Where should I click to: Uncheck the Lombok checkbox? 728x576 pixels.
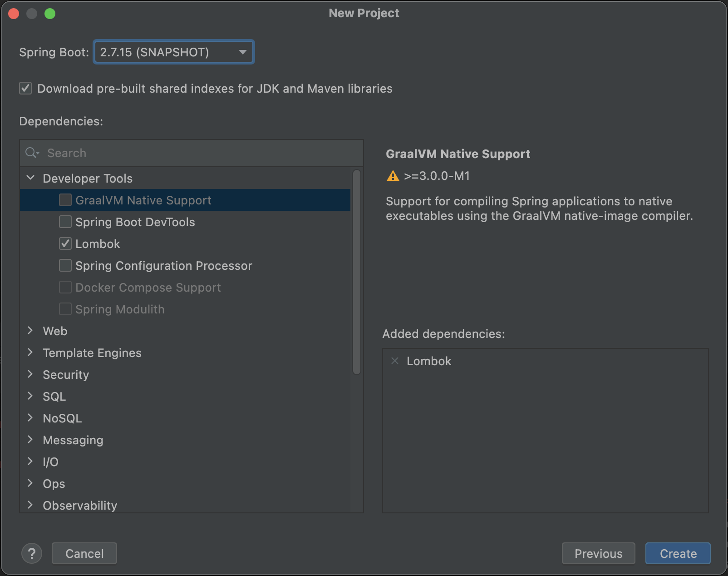pyautogui.click(x=65, y=243)
